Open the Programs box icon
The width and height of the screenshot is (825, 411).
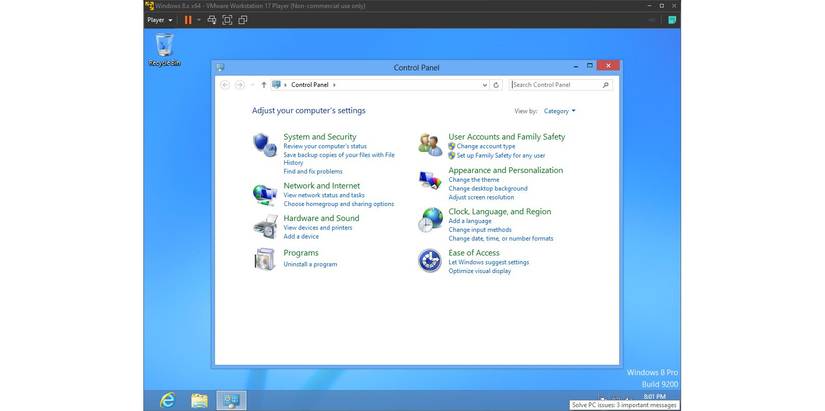(x=265, y=259)
